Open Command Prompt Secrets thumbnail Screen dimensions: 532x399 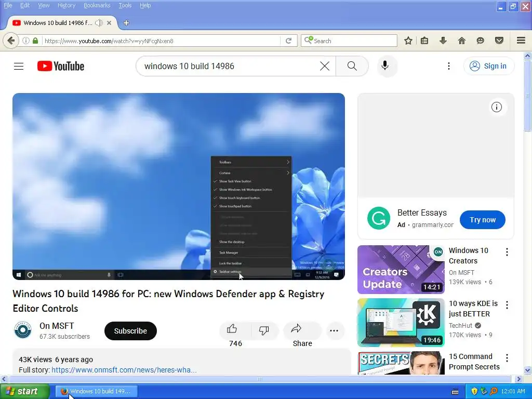[401, 363]
